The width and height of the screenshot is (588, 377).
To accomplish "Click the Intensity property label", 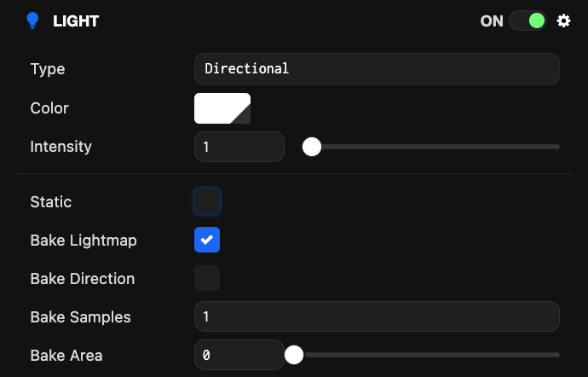I will pyautogui.click(x=61, y=147).
